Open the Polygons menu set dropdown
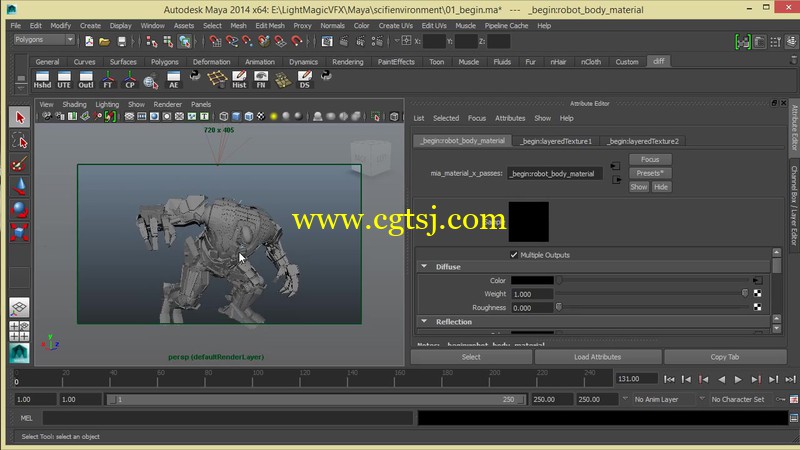 44,39
